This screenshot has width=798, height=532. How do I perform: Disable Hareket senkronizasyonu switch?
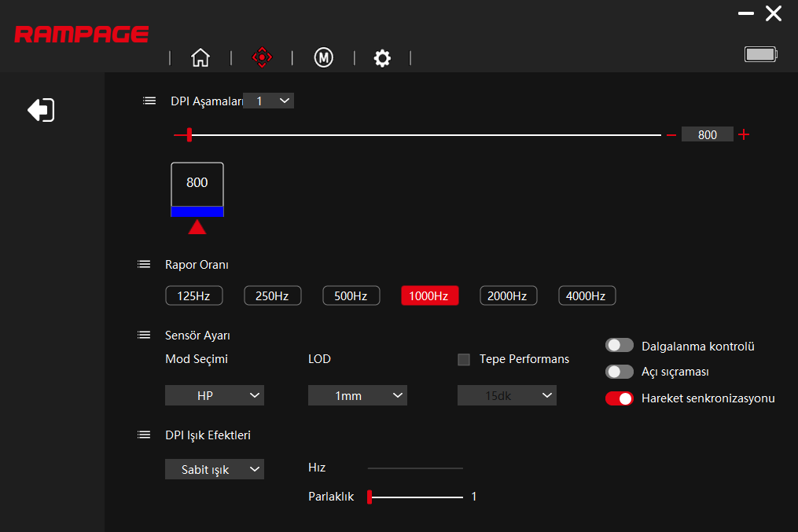coord(620,398)
